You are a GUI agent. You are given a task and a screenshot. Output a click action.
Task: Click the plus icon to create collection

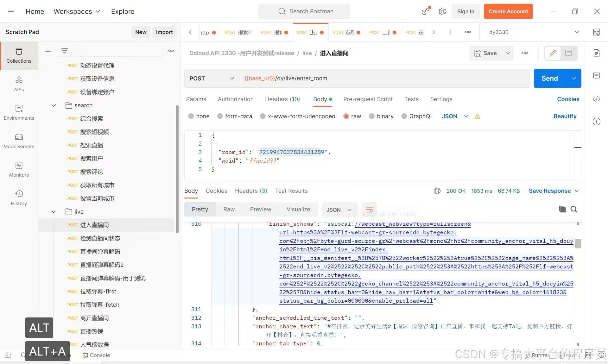pos(48,51)
